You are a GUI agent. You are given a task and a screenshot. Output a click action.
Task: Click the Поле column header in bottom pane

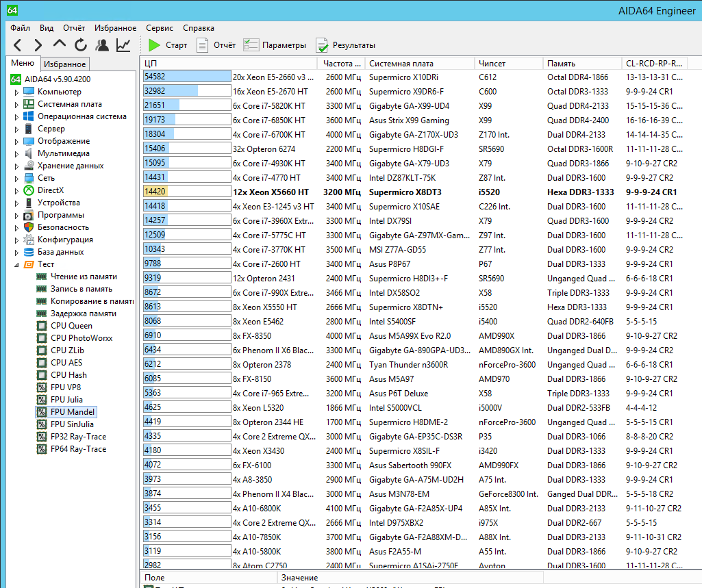(209, 578)
